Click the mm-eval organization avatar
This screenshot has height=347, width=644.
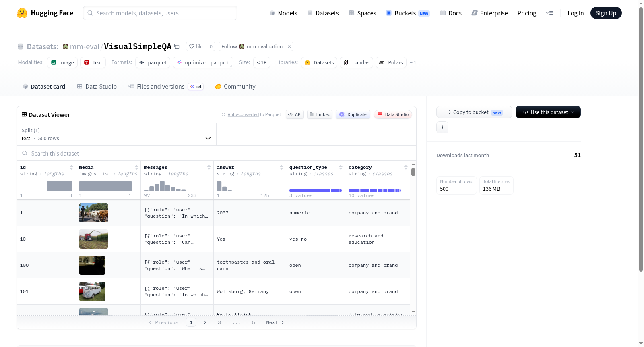click(x=66, y=46)
